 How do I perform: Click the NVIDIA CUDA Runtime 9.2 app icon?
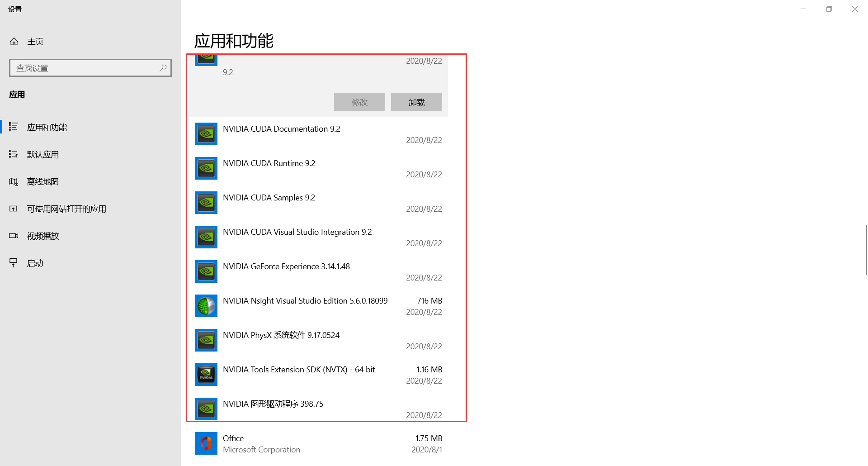206,168
